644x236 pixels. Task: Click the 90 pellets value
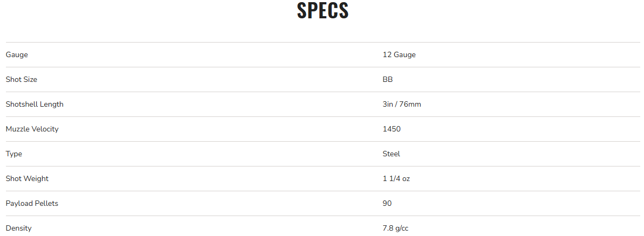tap(387, 203)
